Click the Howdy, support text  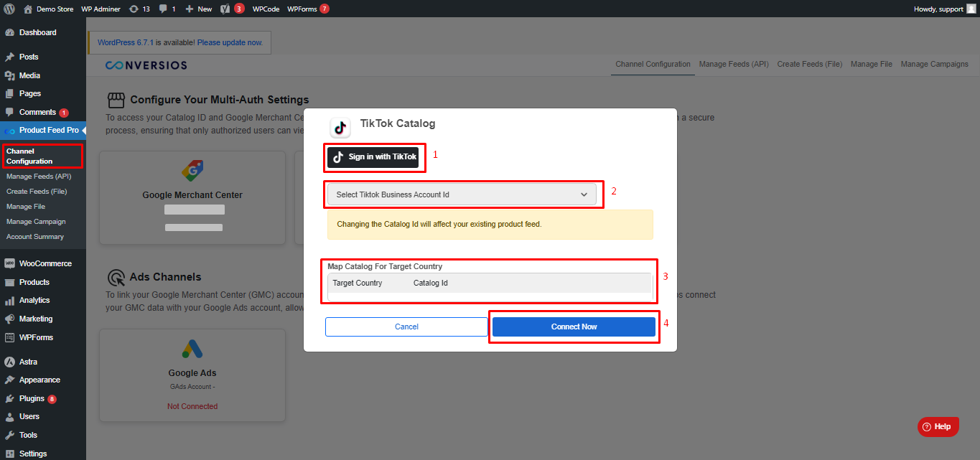tap(938, 9)
